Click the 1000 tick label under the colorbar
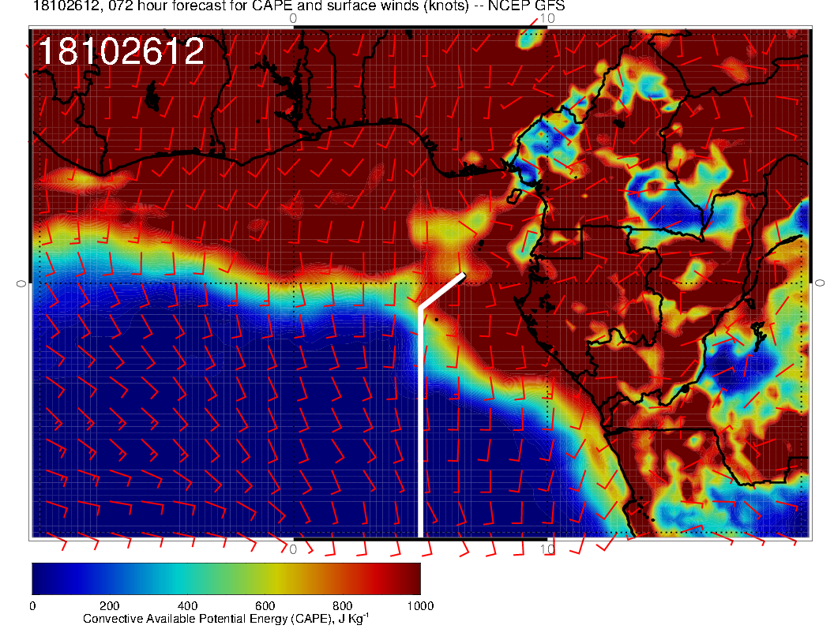834x644 pixels. (419, 606)
